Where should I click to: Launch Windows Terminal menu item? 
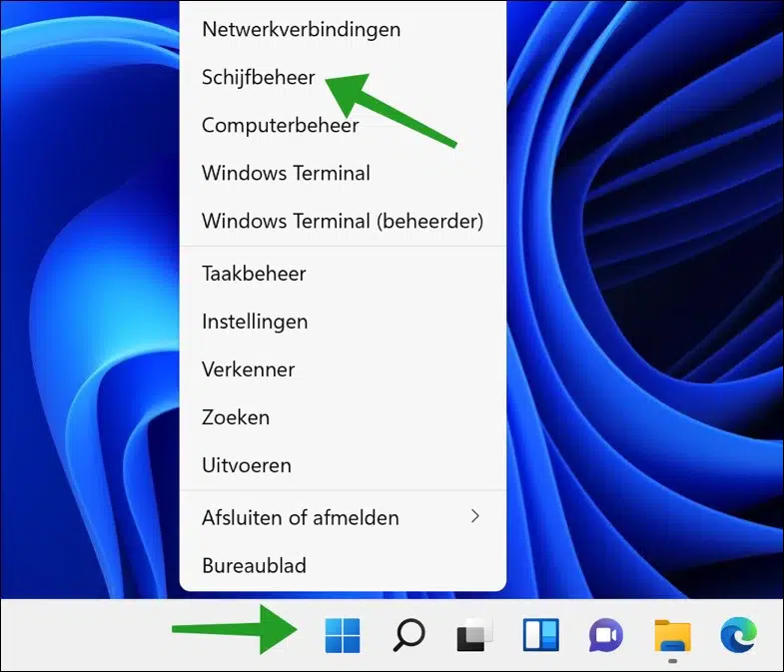(343, 174)
